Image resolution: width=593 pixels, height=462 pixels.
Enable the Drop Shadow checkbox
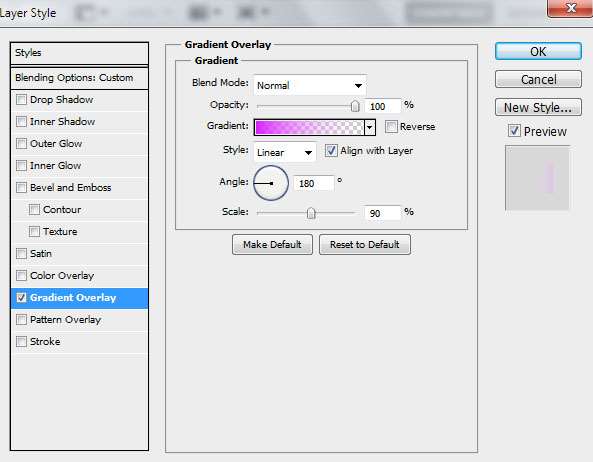click(x=21, y=100)
